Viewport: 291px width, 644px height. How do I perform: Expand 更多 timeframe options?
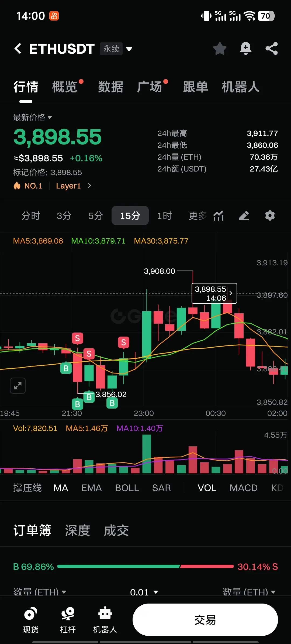click(x=198, y=215)
